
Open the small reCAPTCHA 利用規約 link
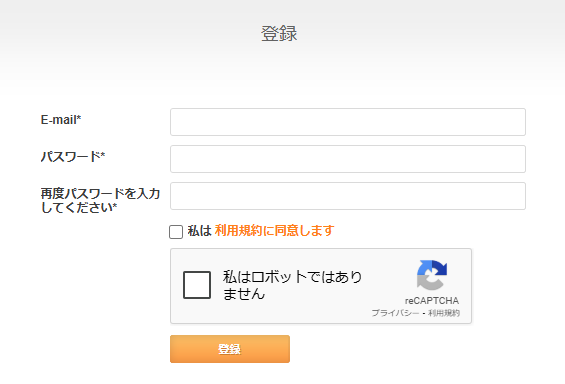click(x=444, y=313)
